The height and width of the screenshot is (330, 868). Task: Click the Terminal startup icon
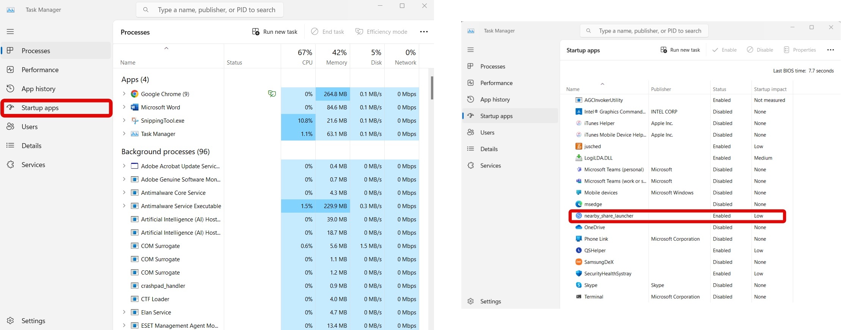click(579, 297)
